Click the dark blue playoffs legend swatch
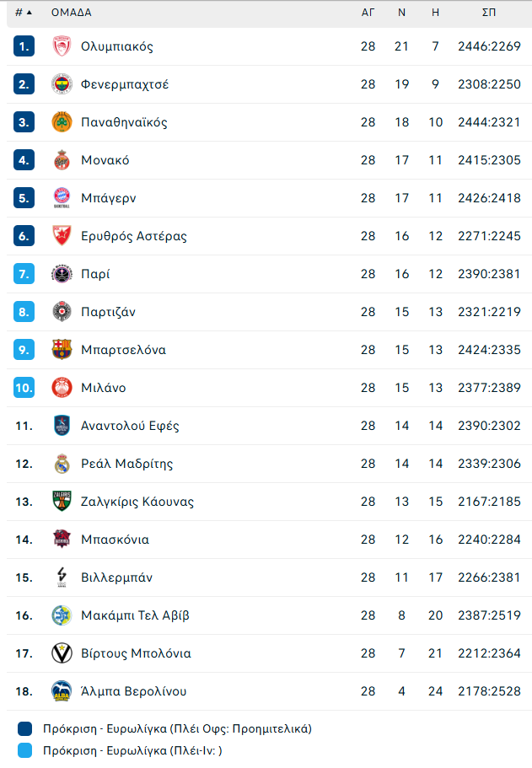The image size is (532, 768). click(x=25, y=729)
